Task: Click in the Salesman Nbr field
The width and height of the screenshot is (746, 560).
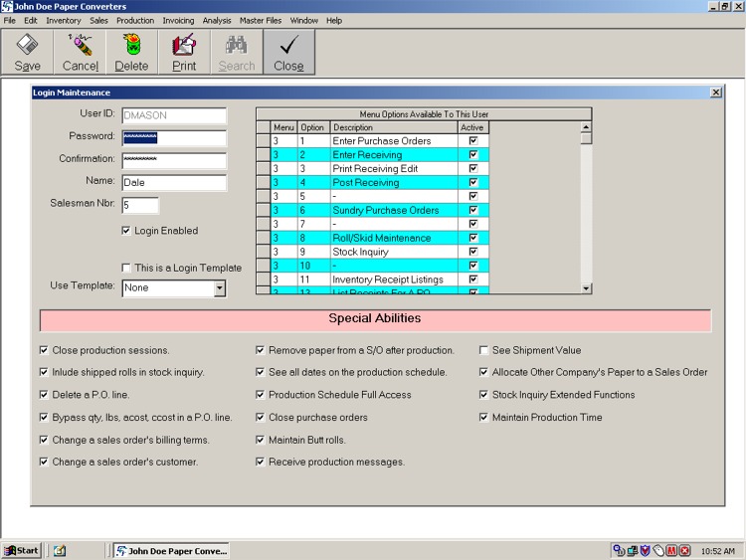Action: click(x=140, y=205)
